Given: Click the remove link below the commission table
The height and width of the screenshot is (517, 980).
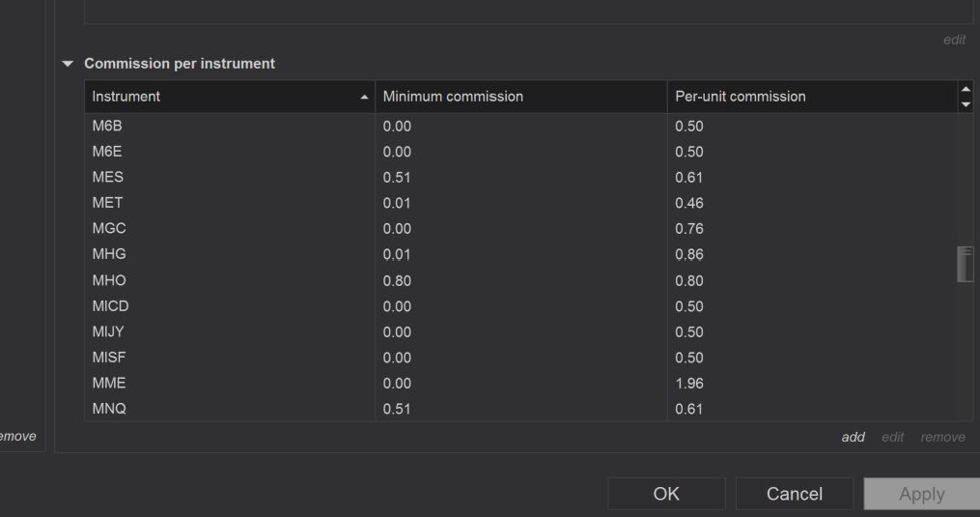Looking at the screenshot, I should pyautogui.click(x=942, y=437).
